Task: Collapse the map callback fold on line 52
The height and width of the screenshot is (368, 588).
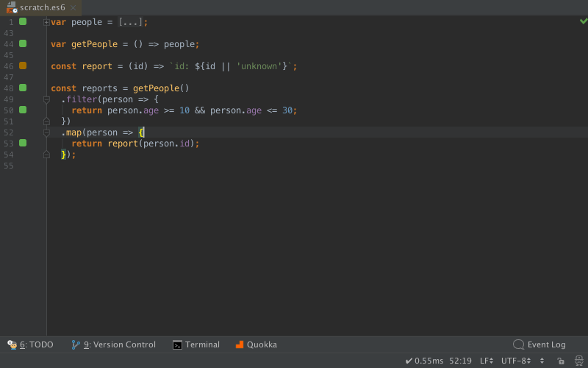Action: (x=46, y=132)
